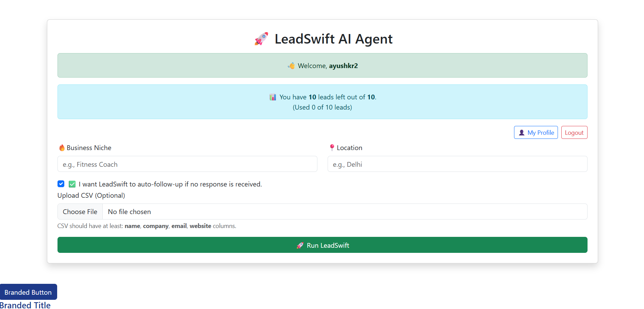Click the green check emoji beside auto-follow-up text
Screen dimensions: 644x309
pos(72,184)
